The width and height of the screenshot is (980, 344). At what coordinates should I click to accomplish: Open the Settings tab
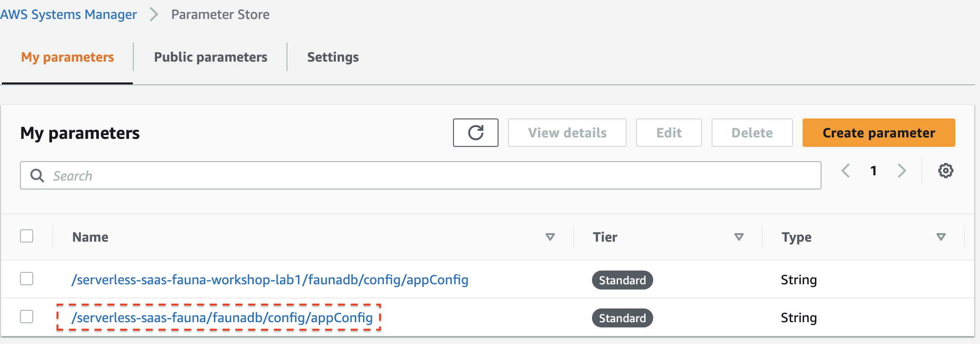pyautogui.click(x=333, y=57)
